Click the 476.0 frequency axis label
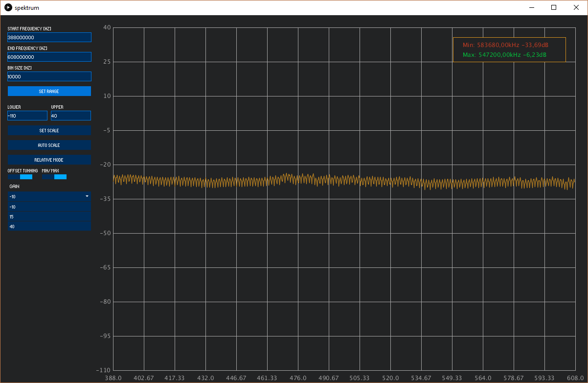Image resolution: width=588 pixels, height=383 pixels. click(298, 378)
